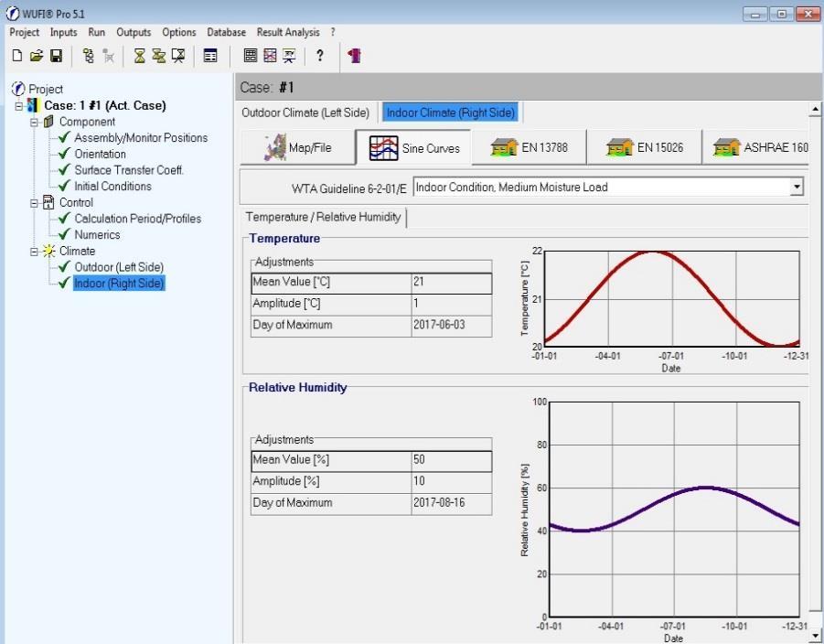824x644 pixels.
Task: Click the Open Project folder icon
Action: (x=37, y=55)
